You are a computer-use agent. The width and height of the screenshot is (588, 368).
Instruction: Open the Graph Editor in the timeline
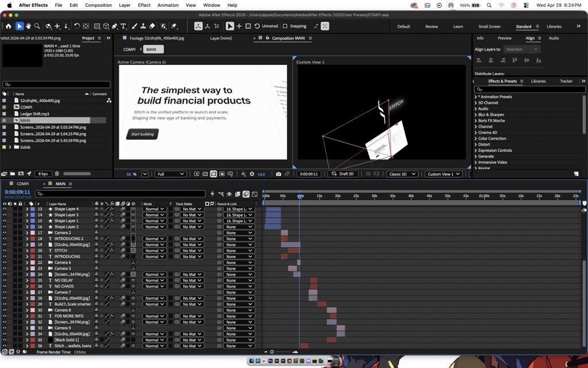255,194
